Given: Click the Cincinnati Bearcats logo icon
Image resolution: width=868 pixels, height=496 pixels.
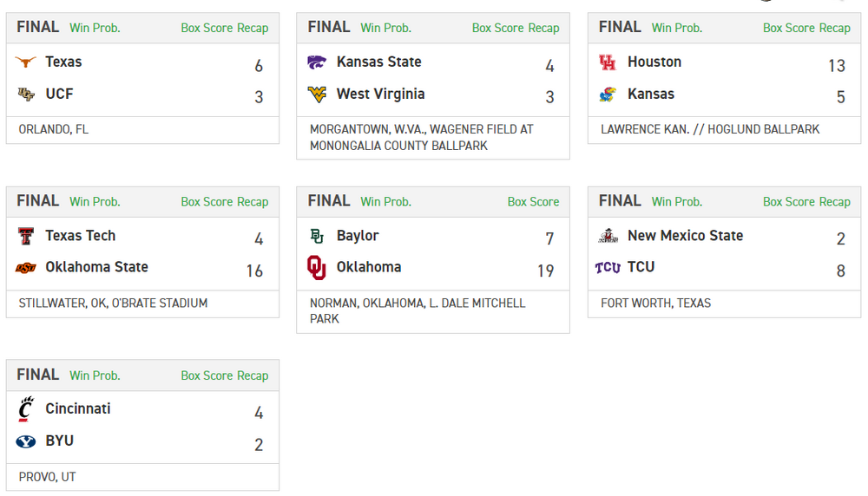Looking at the screenshot, I should click(x=26, y=409).
